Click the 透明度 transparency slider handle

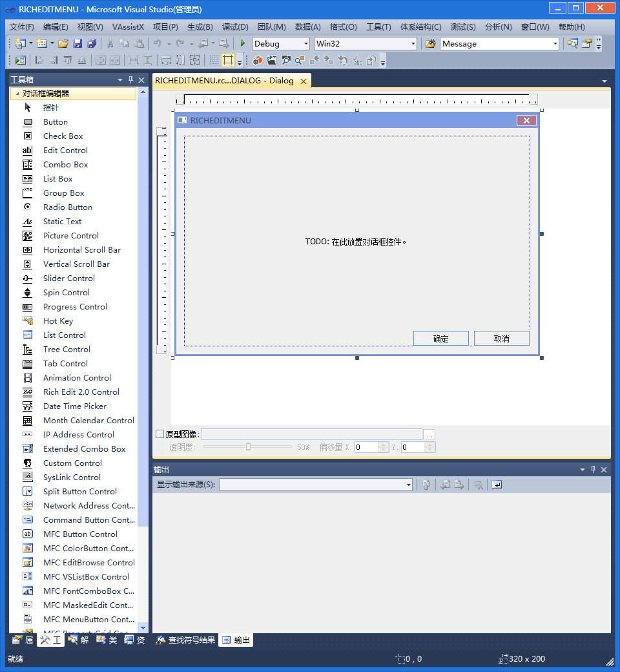[x=248, y=447]
